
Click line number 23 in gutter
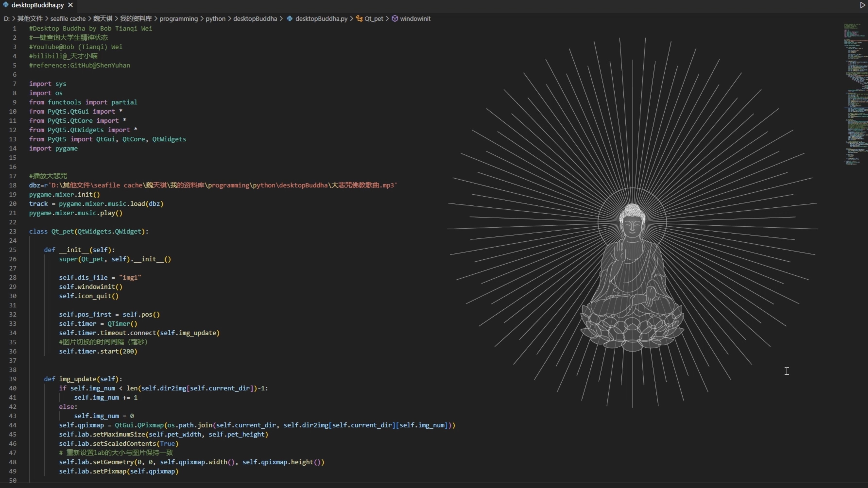[13, 231]
